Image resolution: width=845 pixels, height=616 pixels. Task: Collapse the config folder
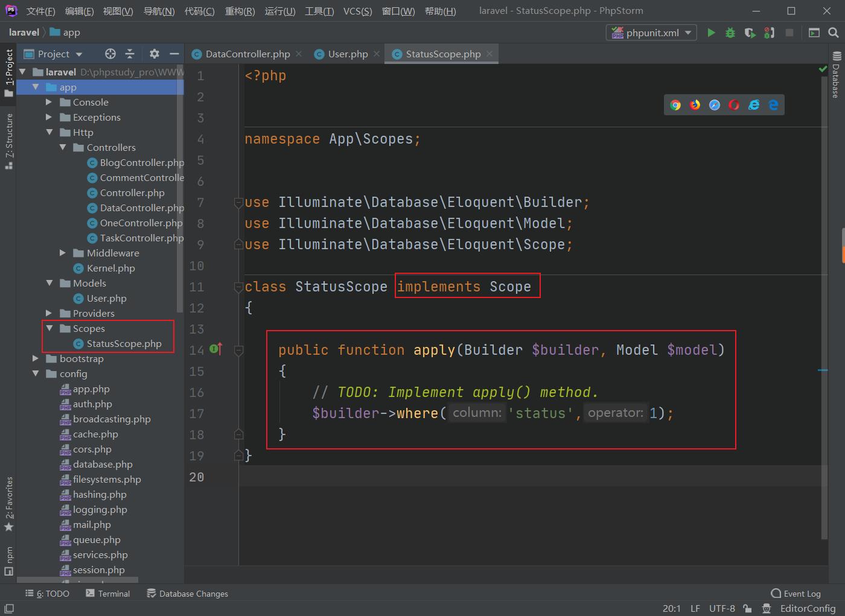[x=36, y=373]
